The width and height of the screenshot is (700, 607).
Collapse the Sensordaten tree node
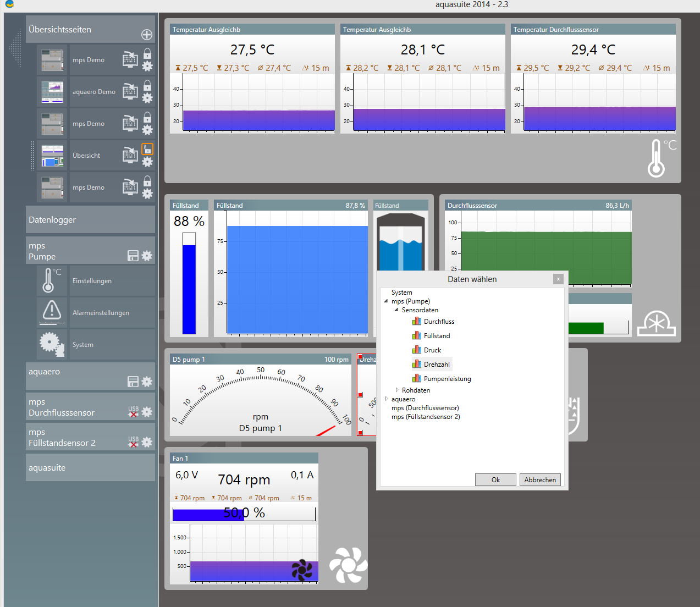(x=396, y=310)
